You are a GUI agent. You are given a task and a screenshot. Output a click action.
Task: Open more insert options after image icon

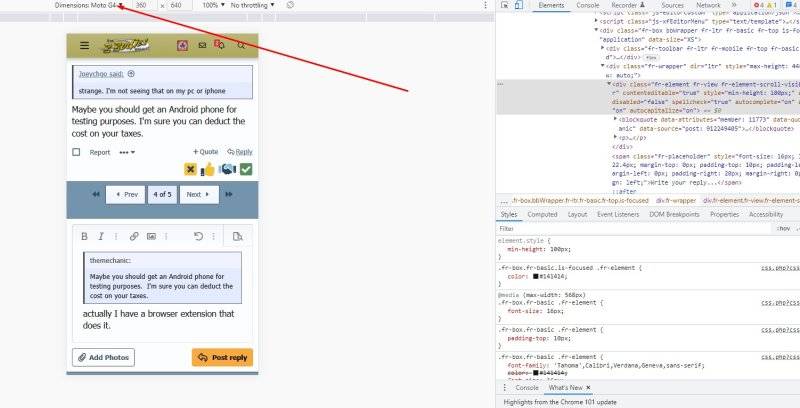(x=166, y=236)
